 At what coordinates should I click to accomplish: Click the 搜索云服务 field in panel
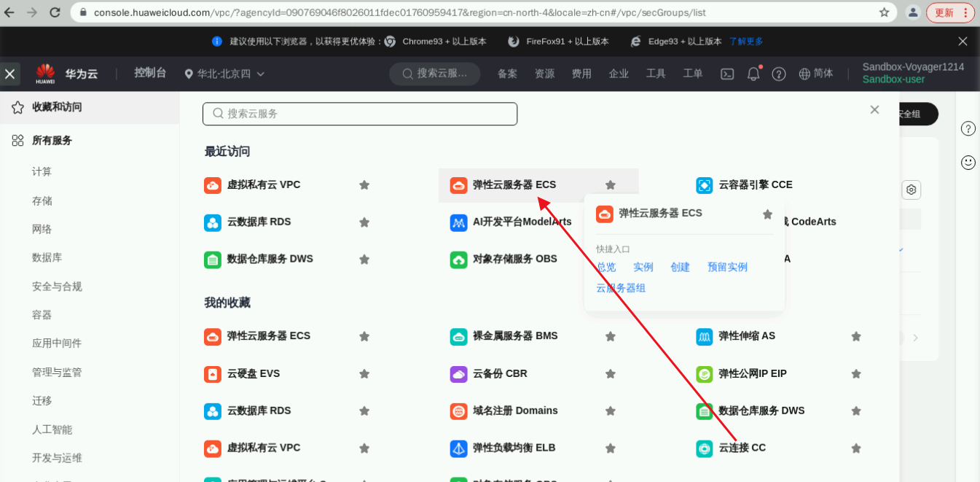pyautogui.click(x=360, y=114)
